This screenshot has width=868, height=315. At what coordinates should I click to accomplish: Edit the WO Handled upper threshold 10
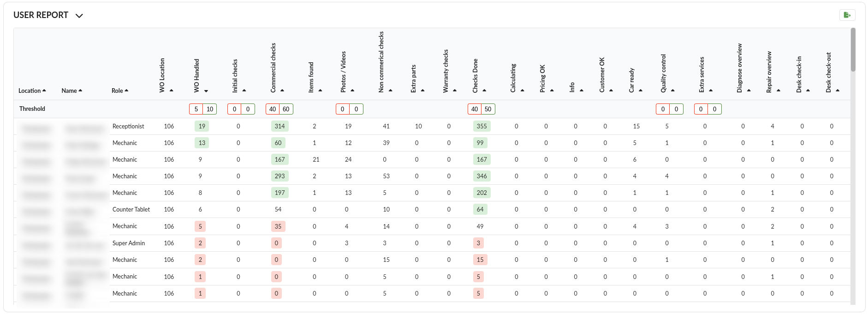(x=210, y=109)
